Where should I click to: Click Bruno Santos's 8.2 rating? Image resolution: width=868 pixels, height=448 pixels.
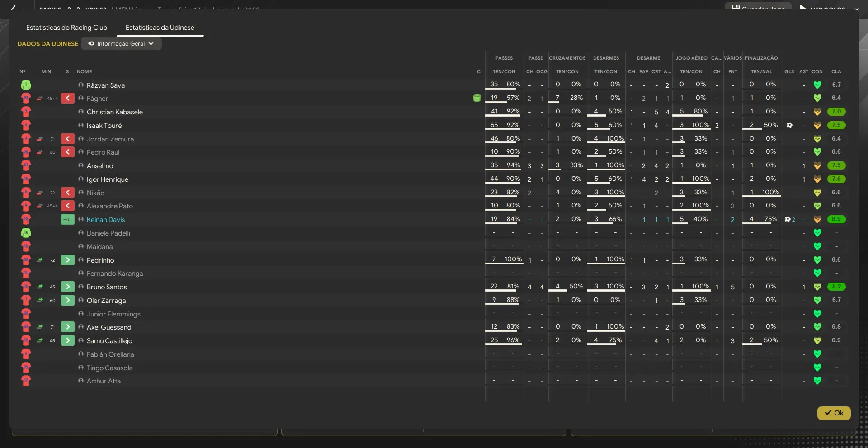coord(836,287)
